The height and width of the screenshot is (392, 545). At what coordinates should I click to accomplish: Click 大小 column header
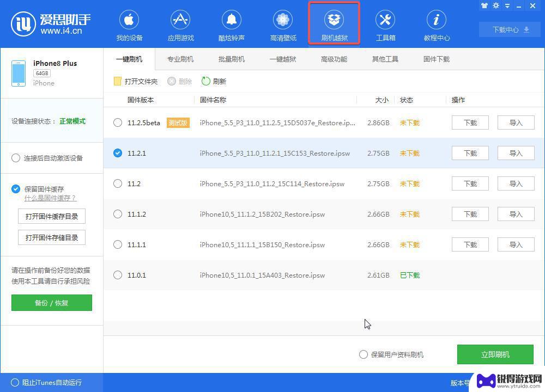(381, 100)
